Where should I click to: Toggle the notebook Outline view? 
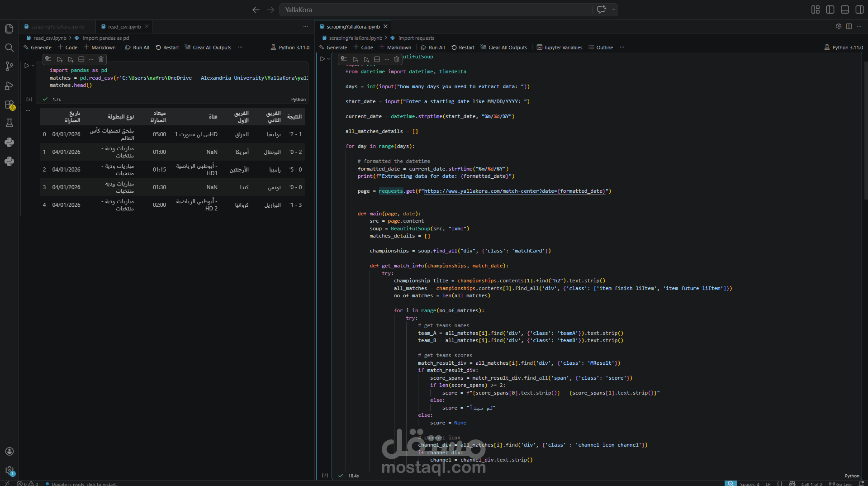pyautogui.click(x=601, y=48)
